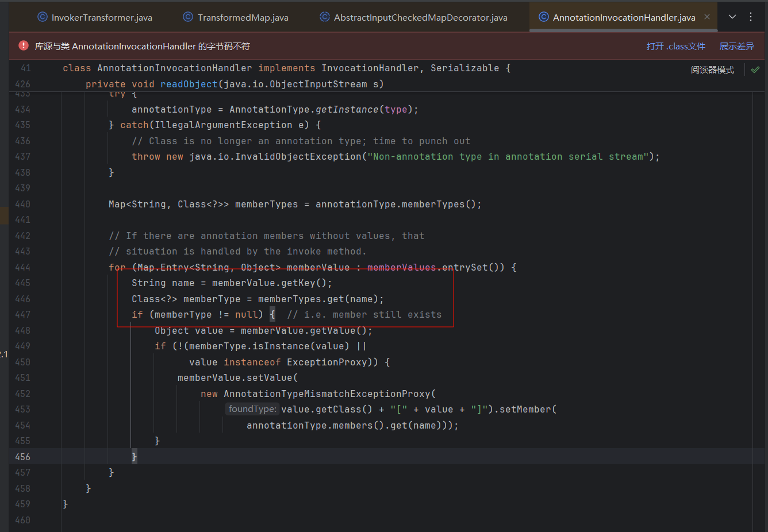Click the 打开 .class文件 link
This screenshot has width=768, height=532.
point(675,46)
